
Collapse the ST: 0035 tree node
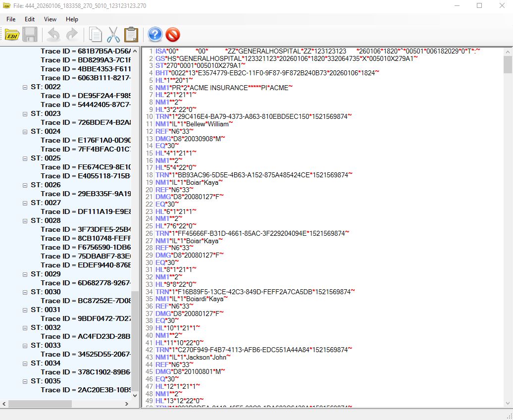[x=25, y=381]
